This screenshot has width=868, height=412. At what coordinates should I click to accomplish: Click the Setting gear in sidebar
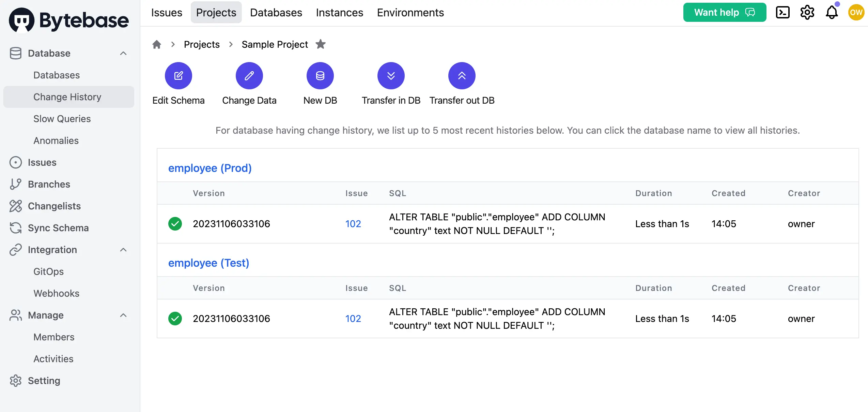click(16, 381)
